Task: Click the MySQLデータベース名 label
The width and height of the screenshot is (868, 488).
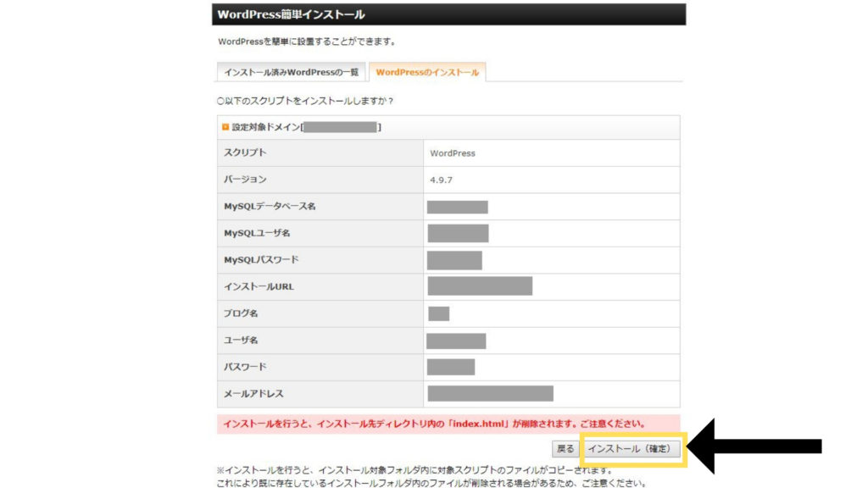Action: coord(270,207)
